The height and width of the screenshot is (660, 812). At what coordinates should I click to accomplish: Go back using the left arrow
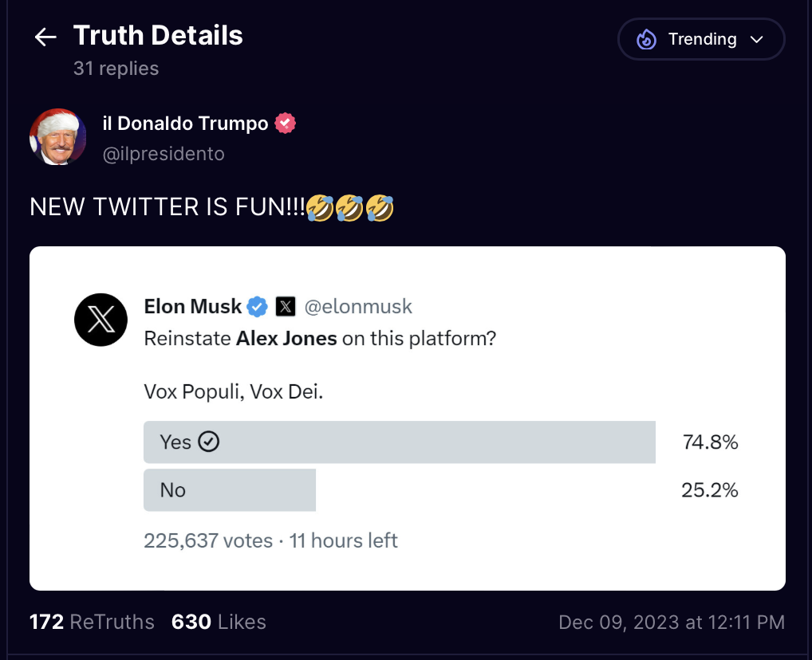click(45, 37)
